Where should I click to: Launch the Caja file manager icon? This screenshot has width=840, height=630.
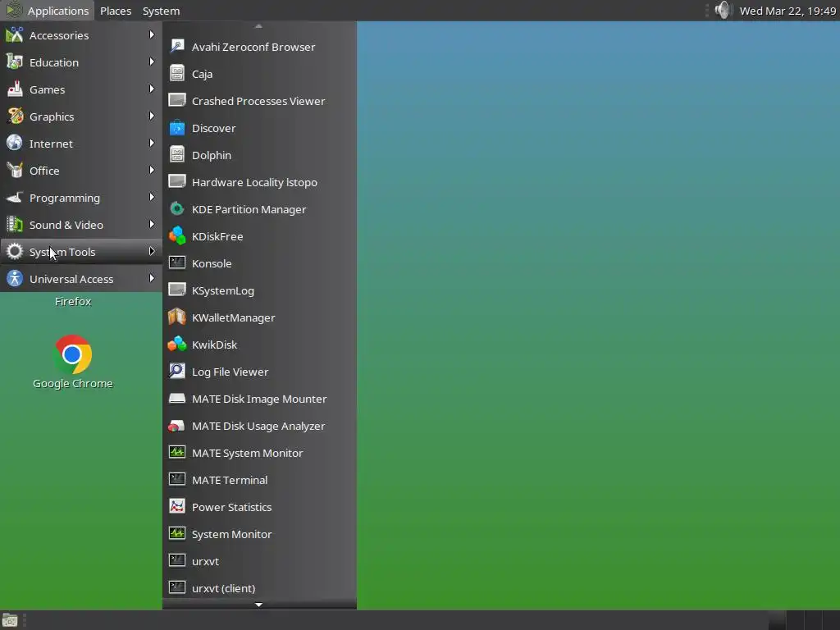tap(177, 73)
